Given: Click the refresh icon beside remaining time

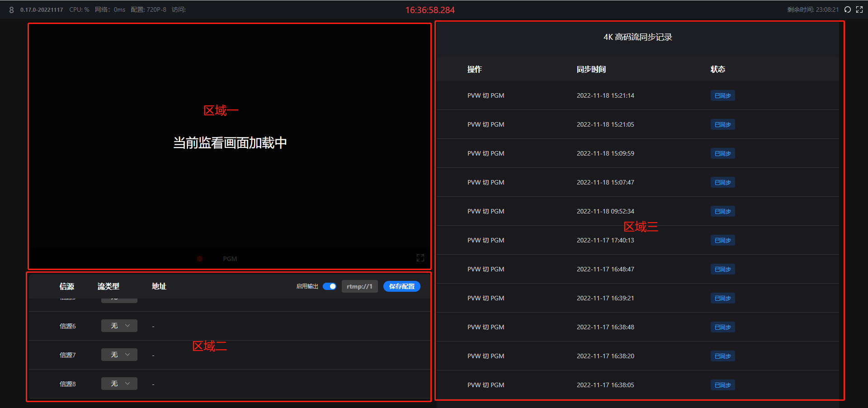Looking at the screenshot, I should [847, 9].
